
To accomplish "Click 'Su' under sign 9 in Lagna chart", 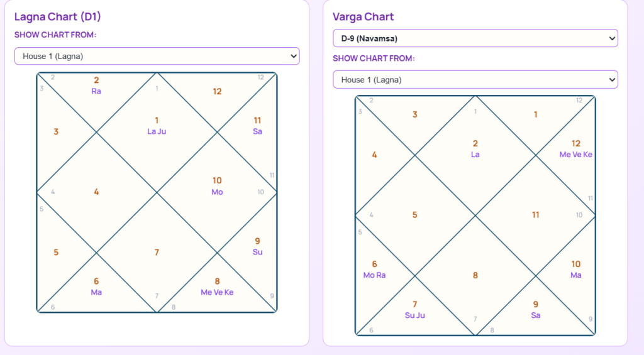I will click(257, 252).
